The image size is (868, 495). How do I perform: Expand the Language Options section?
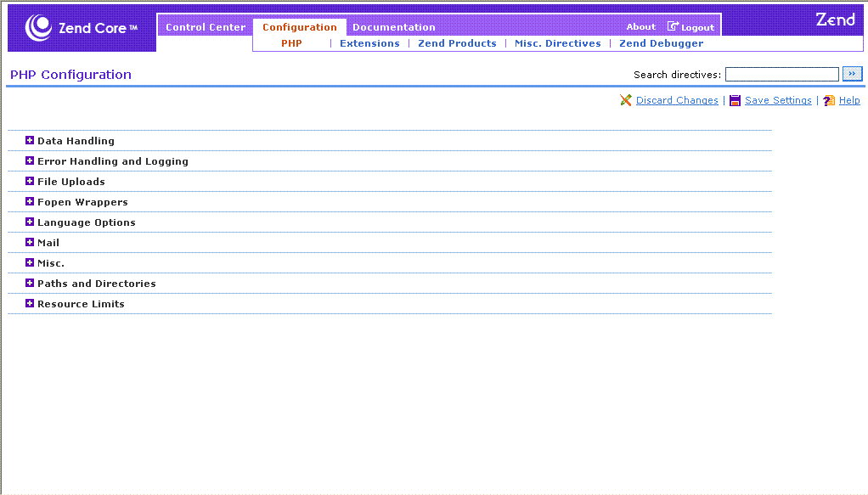click(30, 222)
